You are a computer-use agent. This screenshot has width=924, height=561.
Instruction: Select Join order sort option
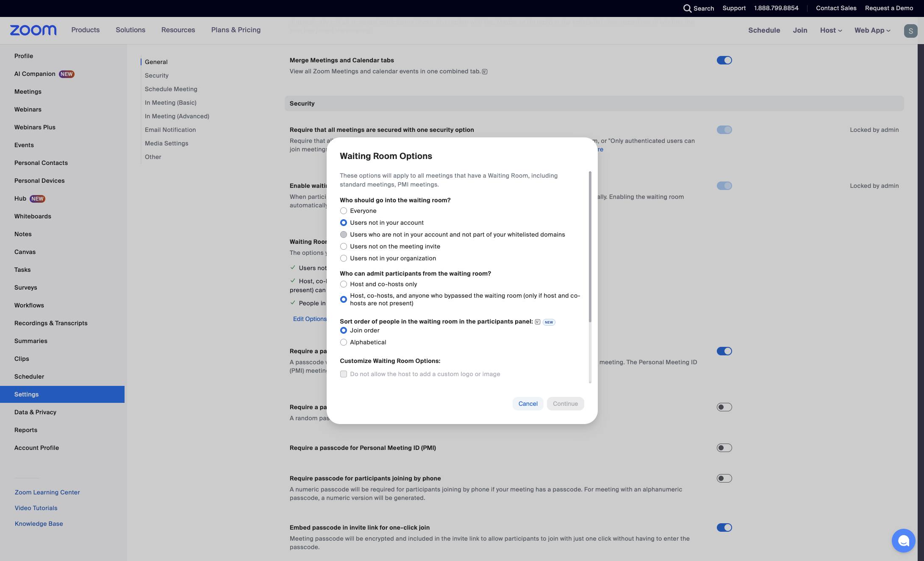tap(344, 330)
